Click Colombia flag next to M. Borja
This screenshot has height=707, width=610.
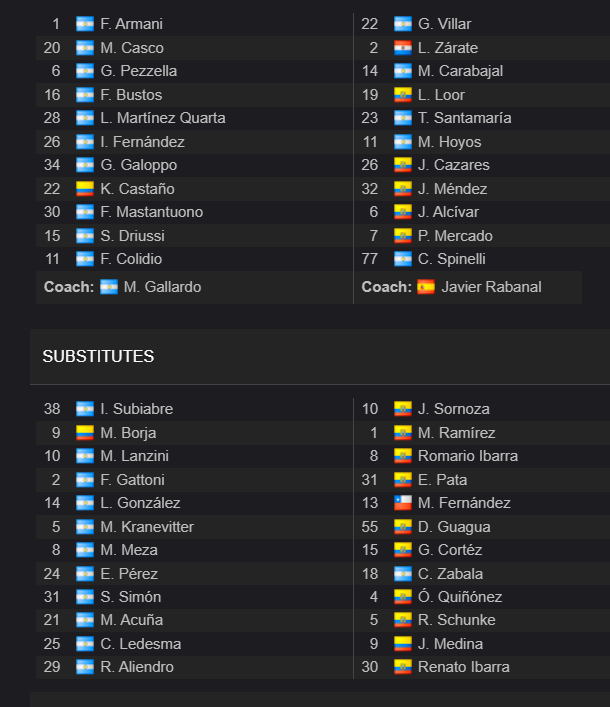tap(85, 433)
